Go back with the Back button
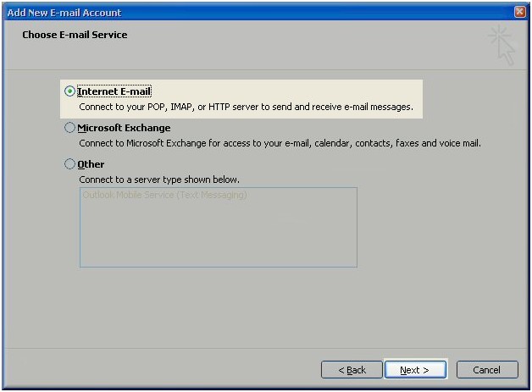This screenshot has height=392, width=532. tap(352, 370)
